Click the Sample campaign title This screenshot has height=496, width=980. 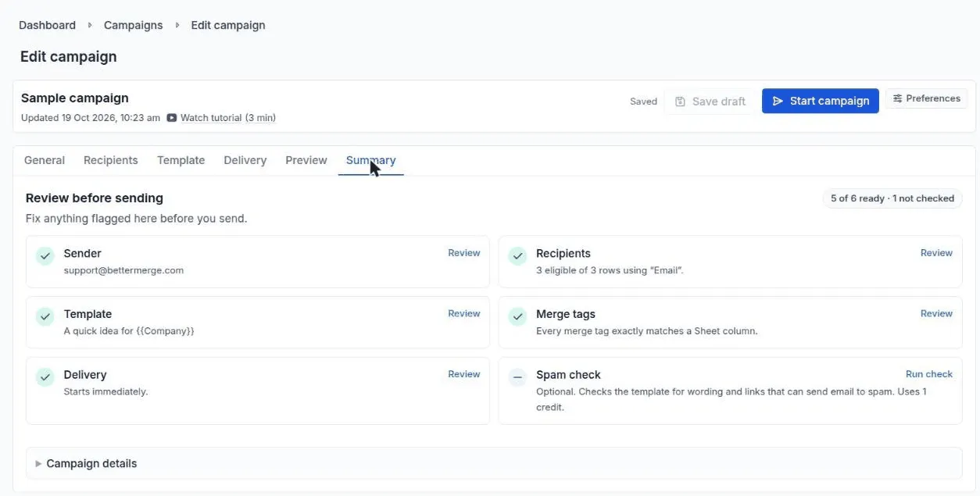[75, 98]
